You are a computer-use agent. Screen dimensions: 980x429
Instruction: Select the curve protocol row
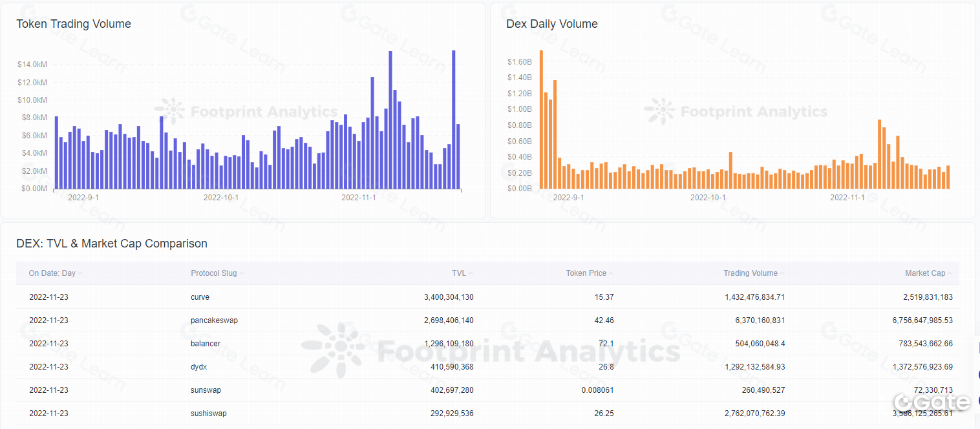[200, 297]
